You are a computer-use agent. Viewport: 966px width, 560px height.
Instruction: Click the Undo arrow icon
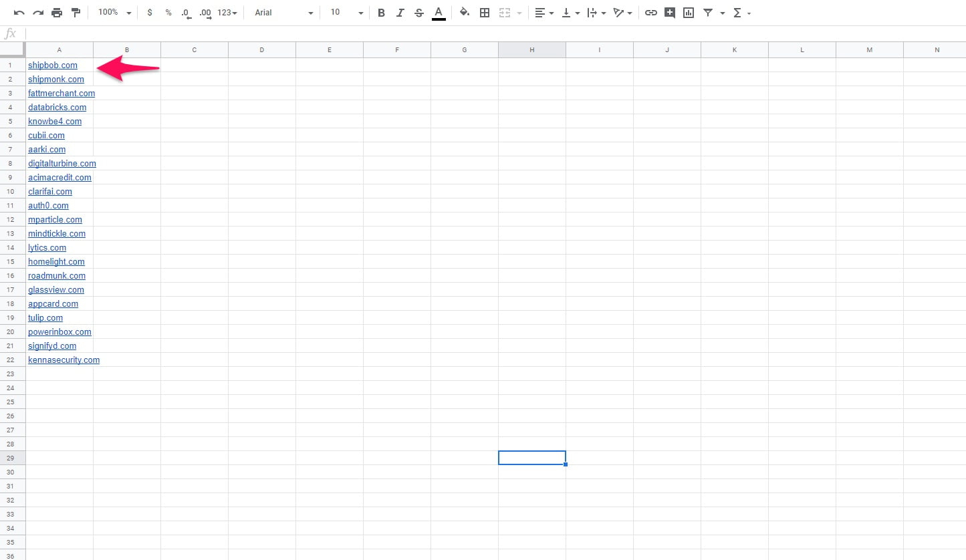coord(19,13)
